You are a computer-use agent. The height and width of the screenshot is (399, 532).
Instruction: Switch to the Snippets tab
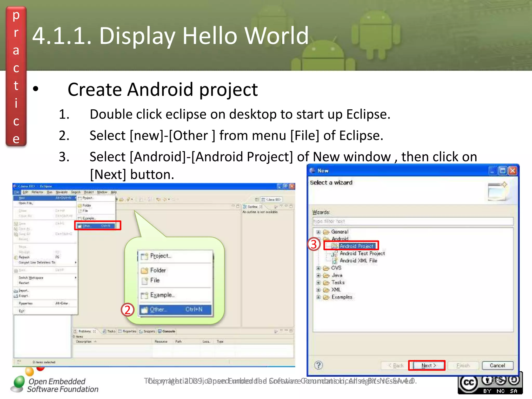coord(147,331)
